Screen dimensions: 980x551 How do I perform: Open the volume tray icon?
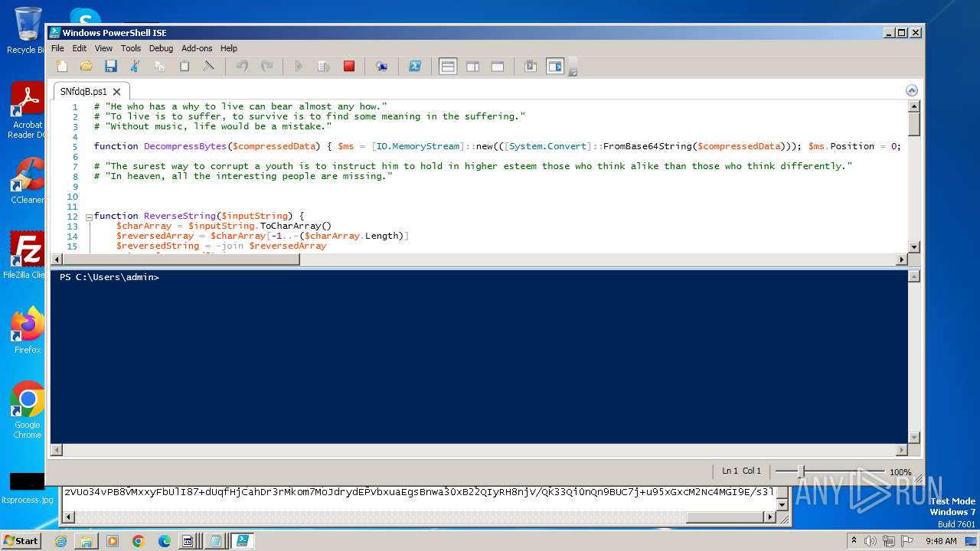pyautogui.click(x=871, y=541)
